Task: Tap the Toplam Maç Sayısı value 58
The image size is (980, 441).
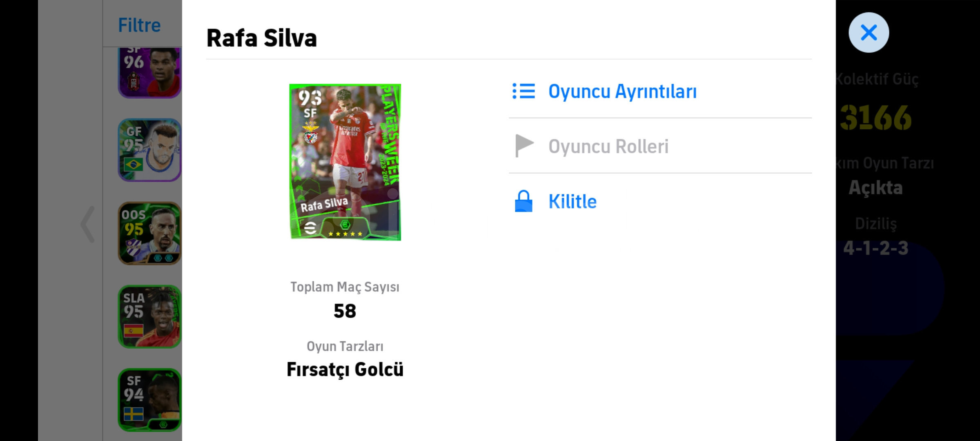Action: [345, 311]
